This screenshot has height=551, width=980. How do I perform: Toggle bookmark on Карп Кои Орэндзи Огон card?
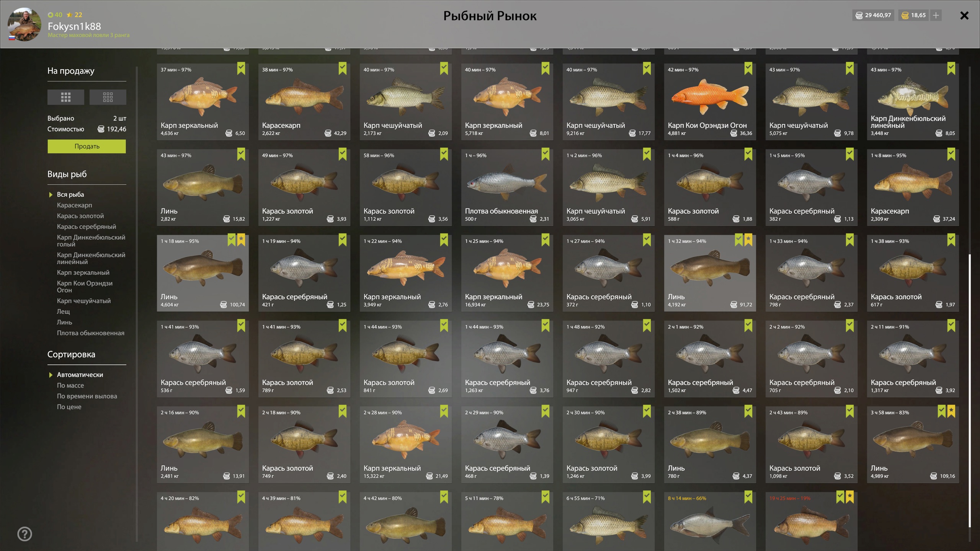pos(748,69)
